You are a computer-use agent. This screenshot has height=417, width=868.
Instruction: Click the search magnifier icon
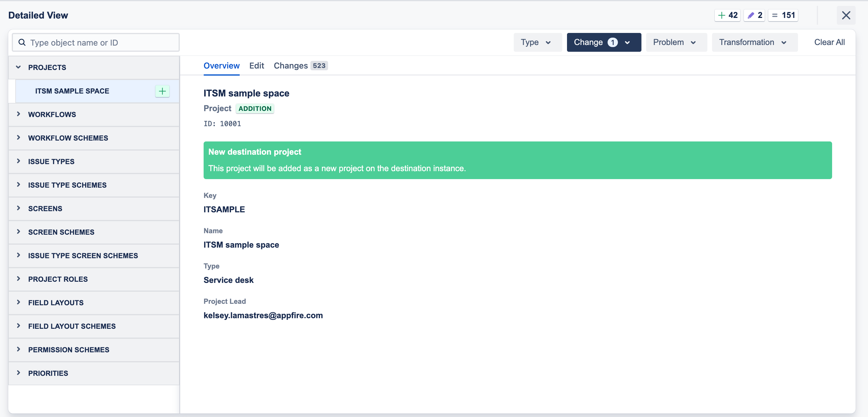pyautogui.click(x=22, y=42)
